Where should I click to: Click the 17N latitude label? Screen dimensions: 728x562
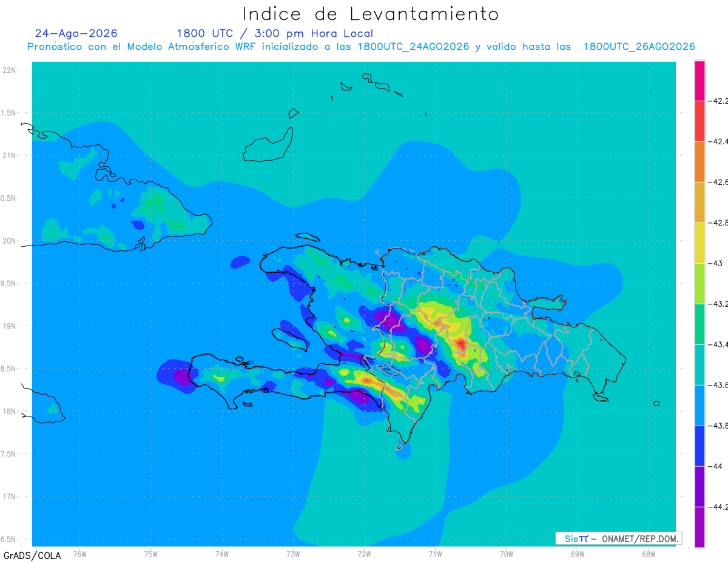pyautogui.click(x=9, y=497)
